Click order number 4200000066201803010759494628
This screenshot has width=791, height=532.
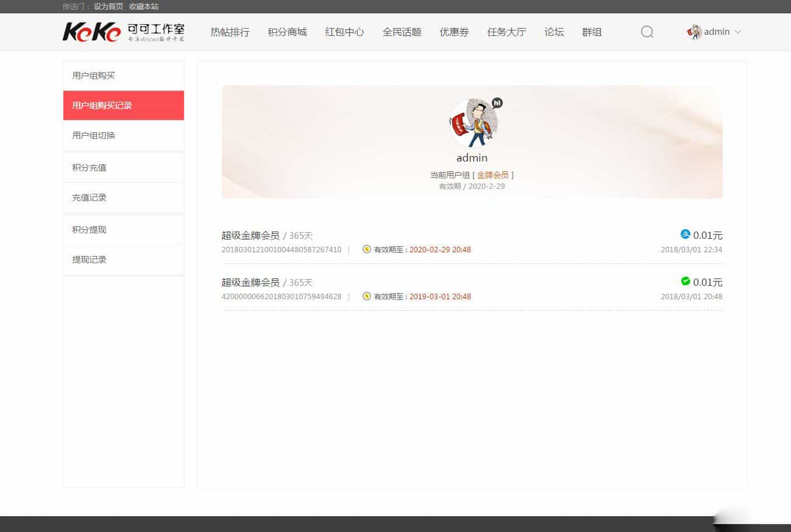tap(282, 297)
